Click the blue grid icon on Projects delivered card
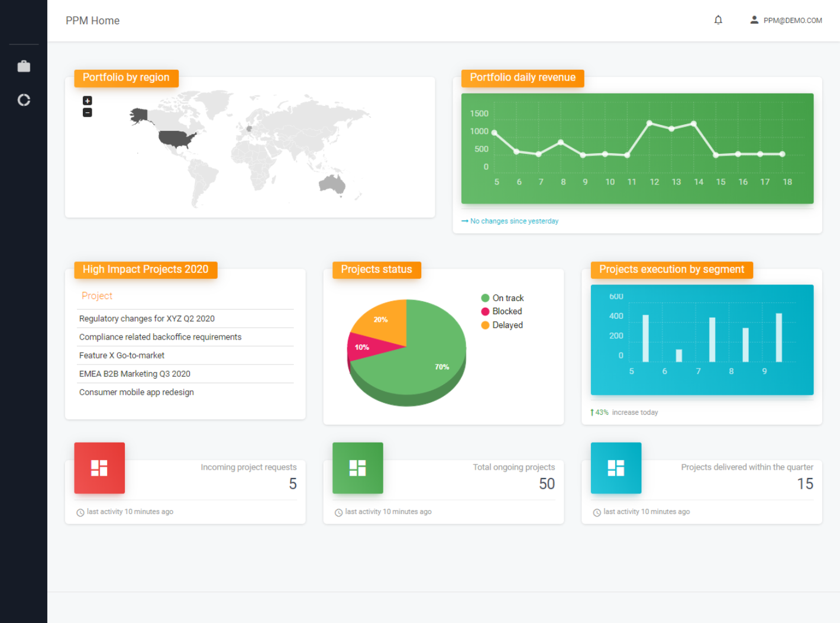 click(616, 467)
